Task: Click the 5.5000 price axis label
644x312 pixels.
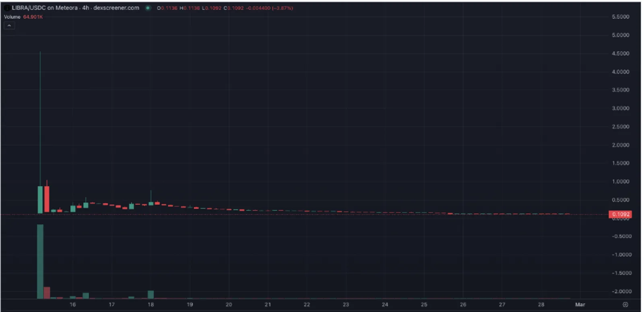Action: tap(620, 17)
